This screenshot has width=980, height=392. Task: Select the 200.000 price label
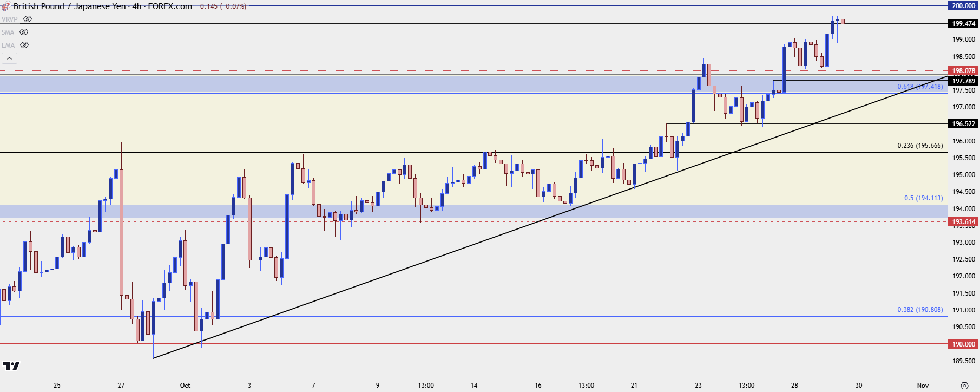point(964,5)
